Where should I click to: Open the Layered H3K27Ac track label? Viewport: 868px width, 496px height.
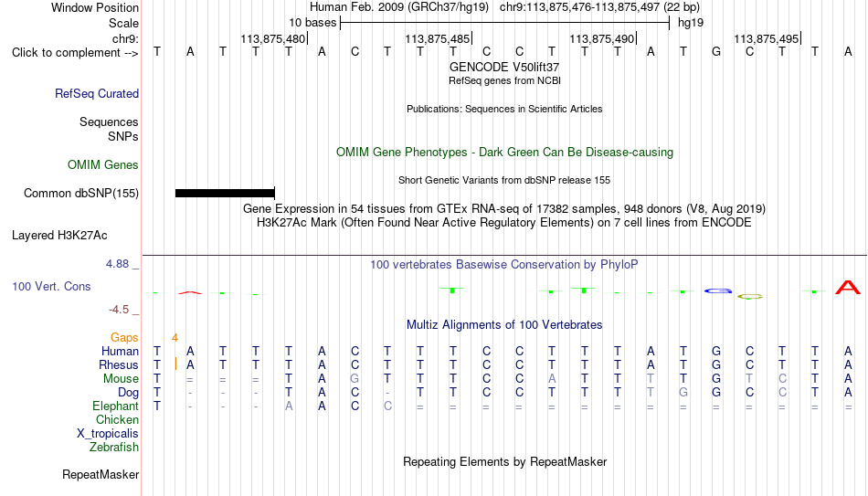click(59, 236)
